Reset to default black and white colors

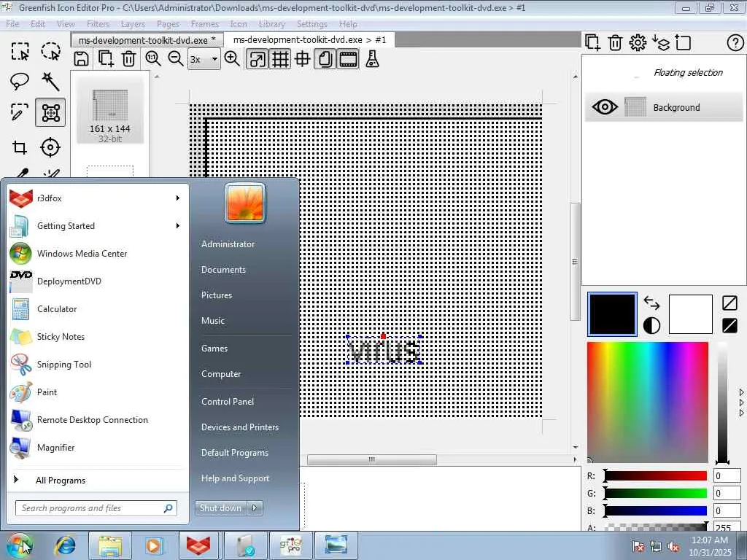651,326
